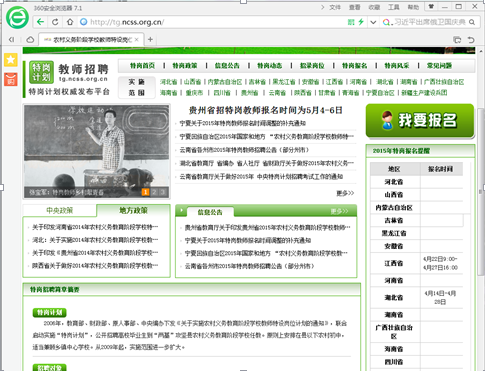Switch to 中央政策 tab
The width and height of the screenshot is (485, 371).
pos(60,210)
